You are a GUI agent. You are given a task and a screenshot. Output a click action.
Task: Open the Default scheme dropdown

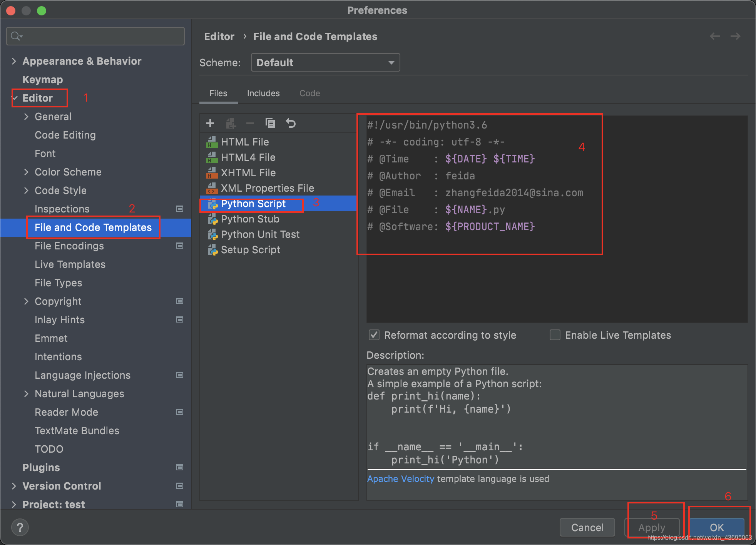[324, 64]
